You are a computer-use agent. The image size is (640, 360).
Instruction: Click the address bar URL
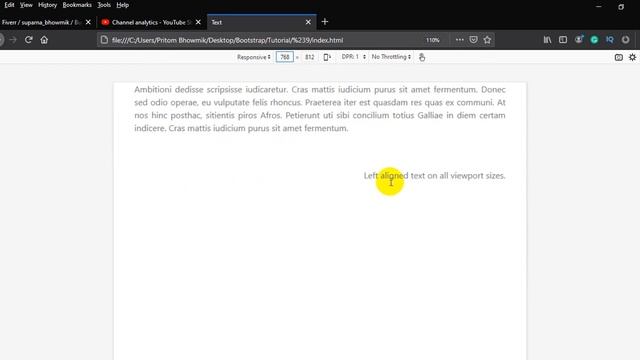(227, 40)
